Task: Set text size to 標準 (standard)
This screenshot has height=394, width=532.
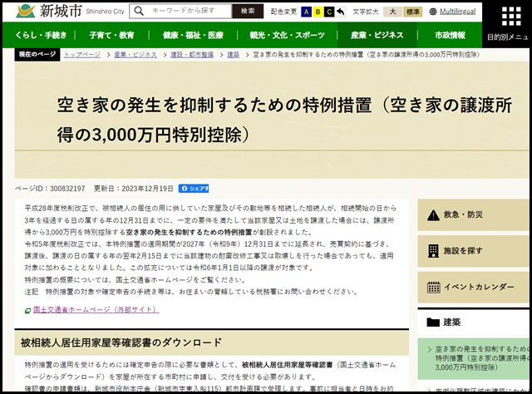Action: (x=413, y=12)
